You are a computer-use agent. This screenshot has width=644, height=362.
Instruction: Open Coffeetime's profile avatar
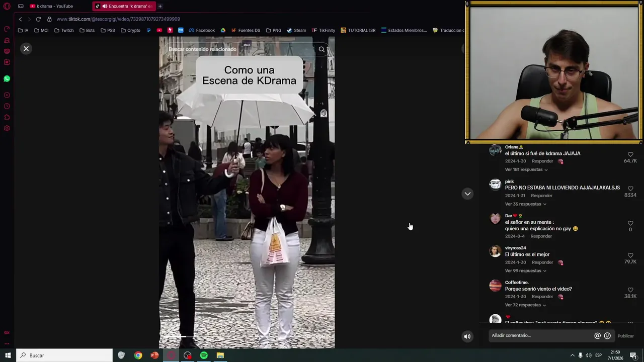[x=496, y=286]
